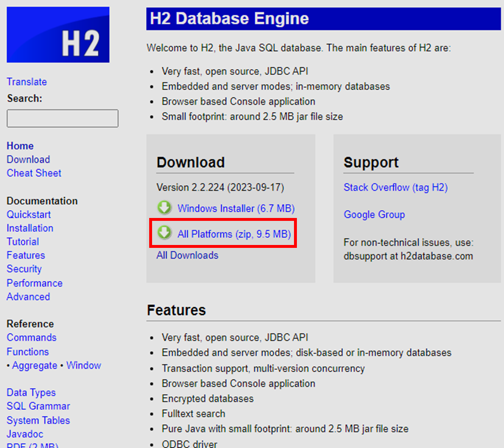Click Pure Java with small footprint bullet
Viewport: 504px width, 448px height.
[285, 429]
